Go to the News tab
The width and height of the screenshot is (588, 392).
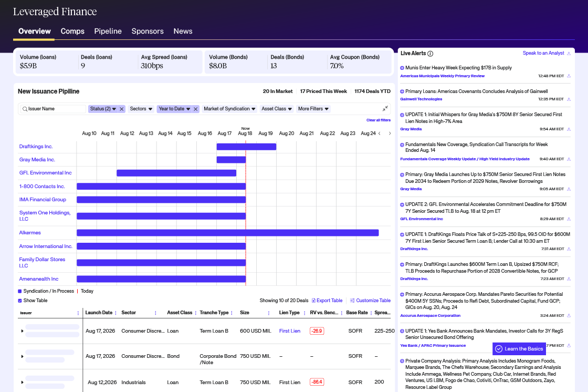[183, 31]
